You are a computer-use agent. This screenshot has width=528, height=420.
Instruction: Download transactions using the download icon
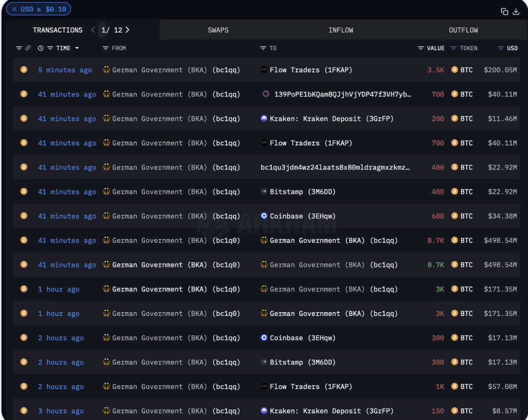pyautogui.click(x=516, y=11)
